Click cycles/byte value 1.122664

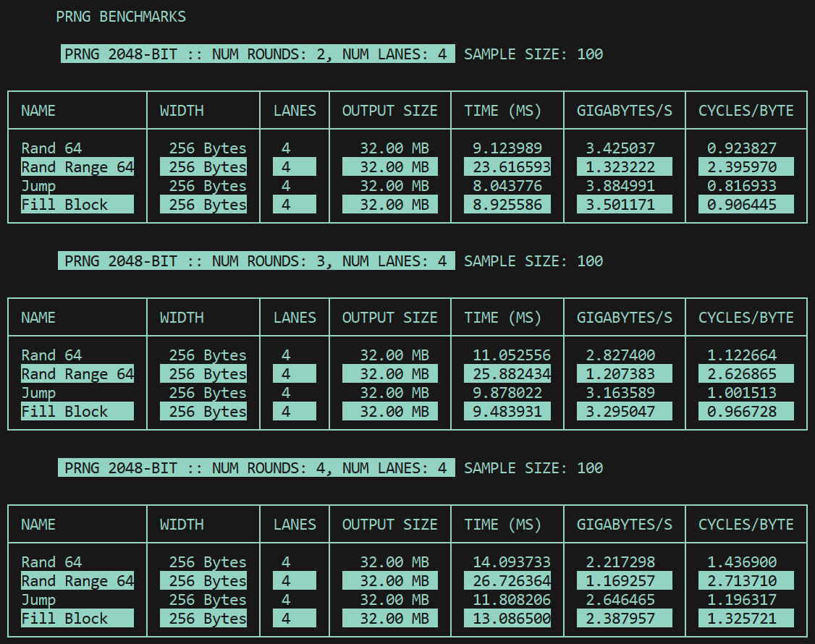742,355
